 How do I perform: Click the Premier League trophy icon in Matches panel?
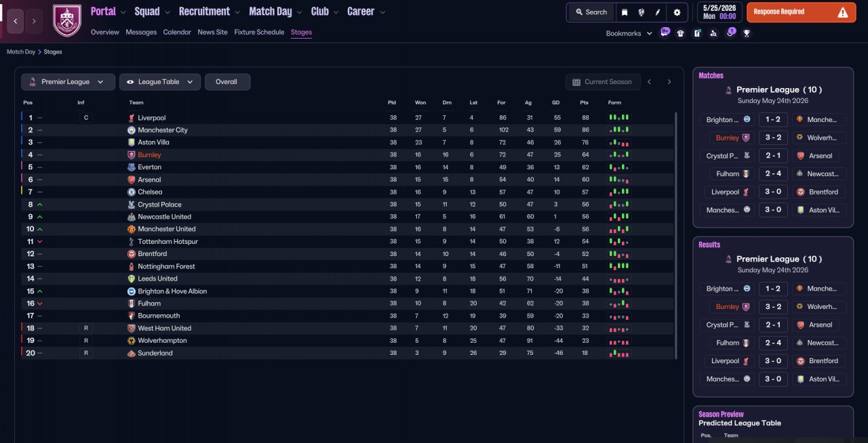pos(728,89)
